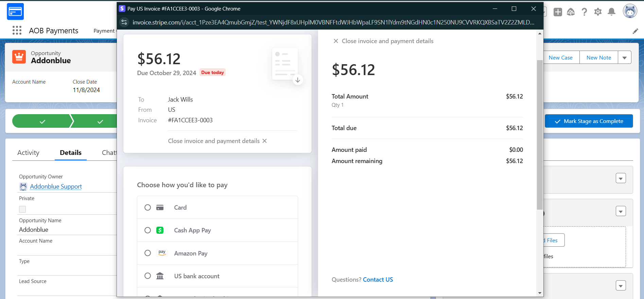Open the Contact US link
644x299 pixels.
point(378,280)
